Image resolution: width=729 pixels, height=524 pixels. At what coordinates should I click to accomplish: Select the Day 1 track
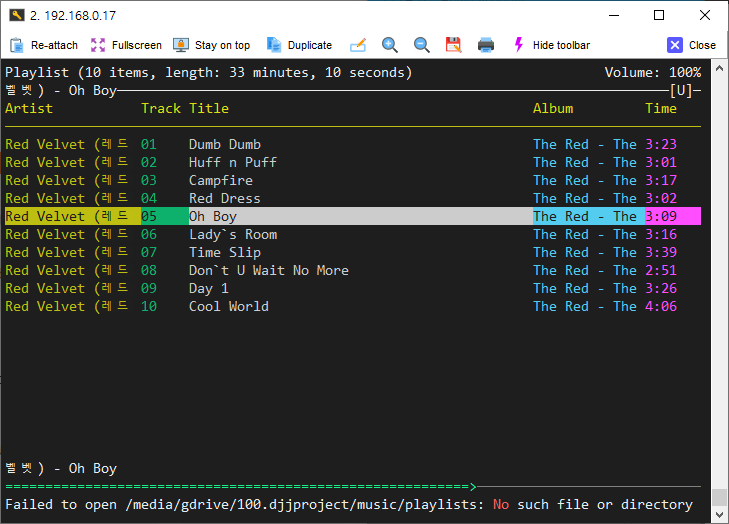(353, 289)
